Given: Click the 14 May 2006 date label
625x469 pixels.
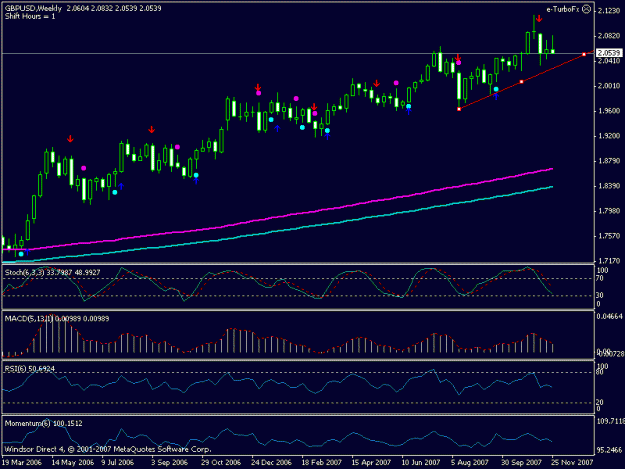Looking at the screenshot, I should point(73,462).
